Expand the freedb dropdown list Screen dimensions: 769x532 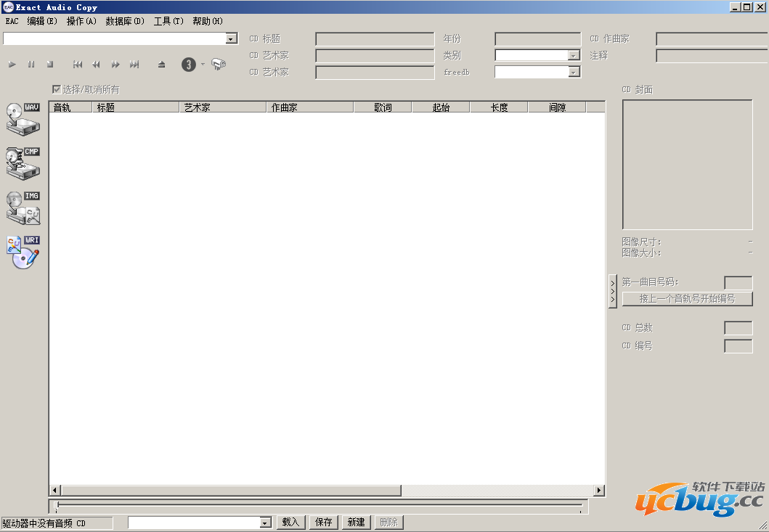pyautogui.click(x=573, y=72)
